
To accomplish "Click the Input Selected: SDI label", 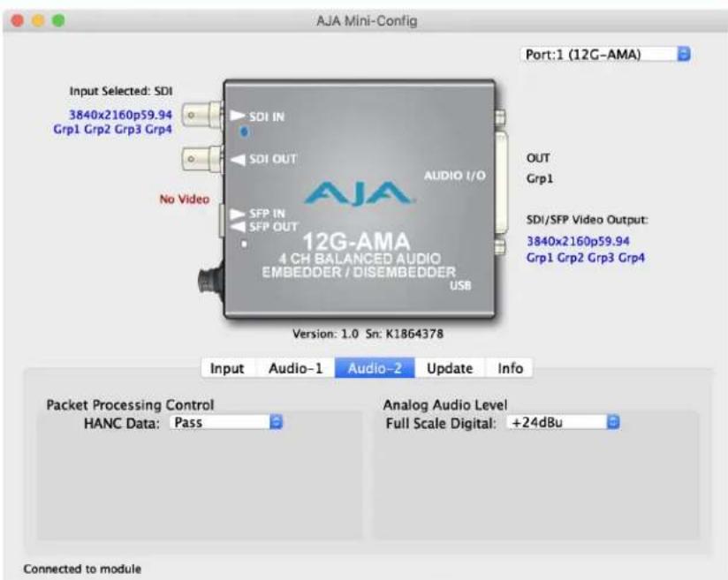I will [121, 91].
